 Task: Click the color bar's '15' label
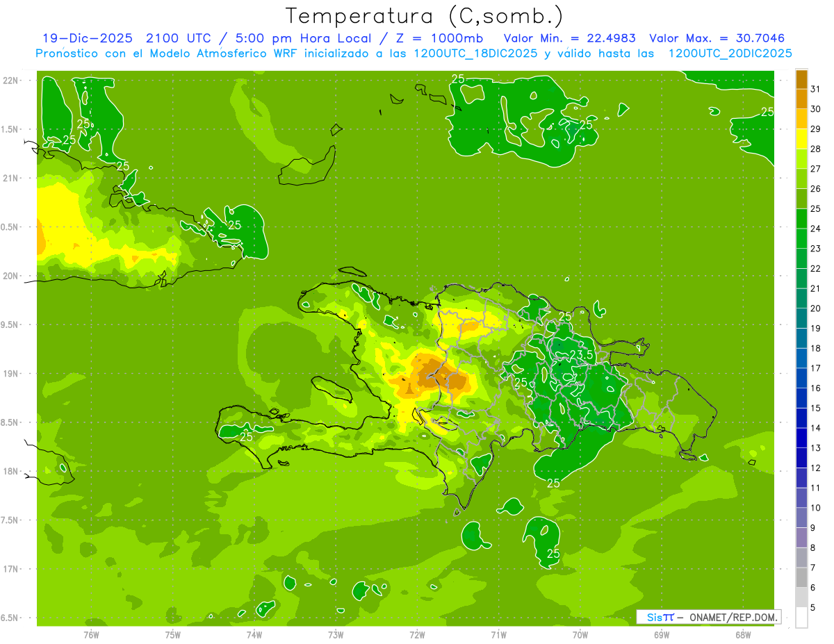816,408
